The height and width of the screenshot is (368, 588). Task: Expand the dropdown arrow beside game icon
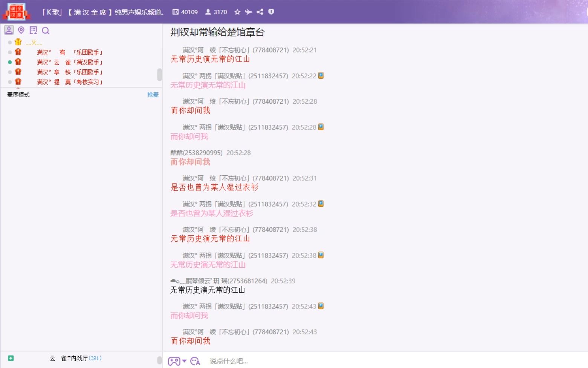(x=184, y=361)
